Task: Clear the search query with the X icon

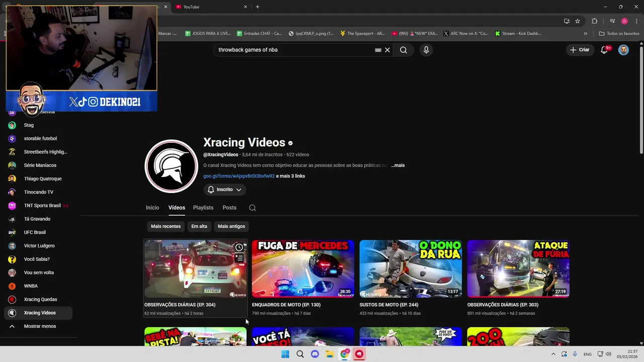Action: (x=387, y=50)
